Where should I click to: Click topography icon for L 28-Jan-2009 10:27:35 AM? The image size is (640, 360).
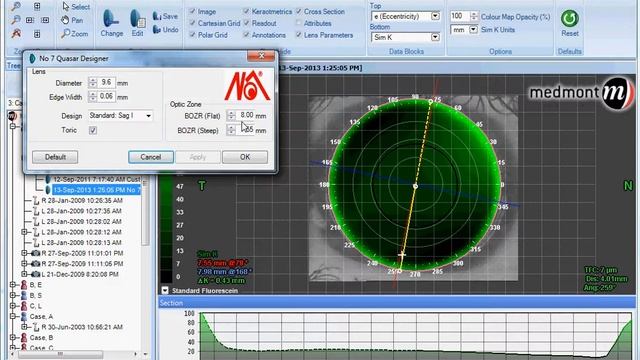(x=36, y=211)
